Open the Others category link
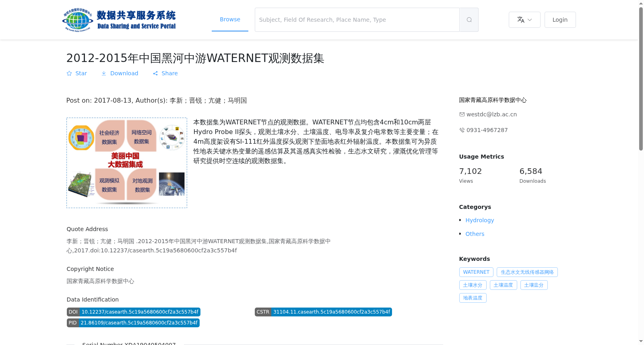The height and width of the screenshot is (345, 644). [475, 234]
